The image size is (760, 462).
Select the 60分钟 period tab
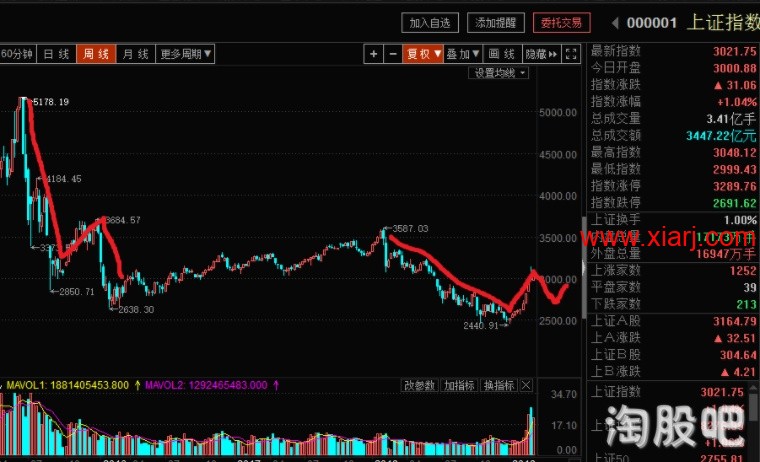click(17, 54)
